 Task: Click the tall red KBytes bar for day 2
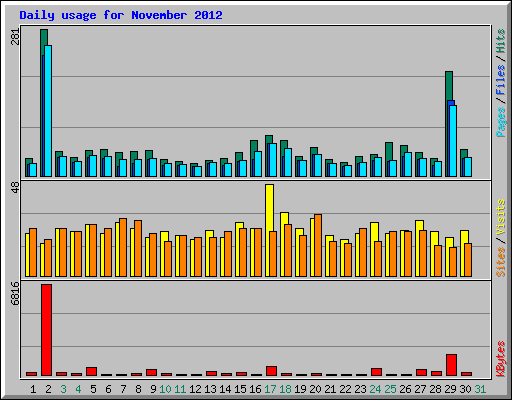[x=46, y=330]
